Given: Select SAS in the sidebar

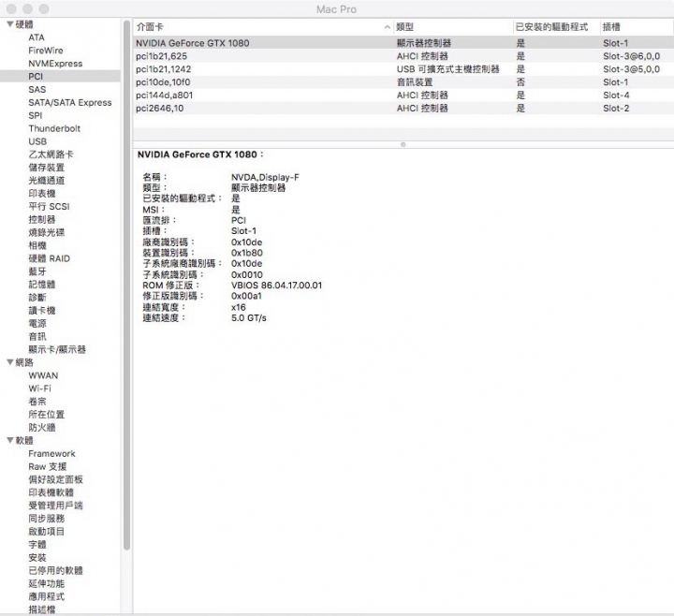Looking at the screenshot, I should tap(37, 90).
